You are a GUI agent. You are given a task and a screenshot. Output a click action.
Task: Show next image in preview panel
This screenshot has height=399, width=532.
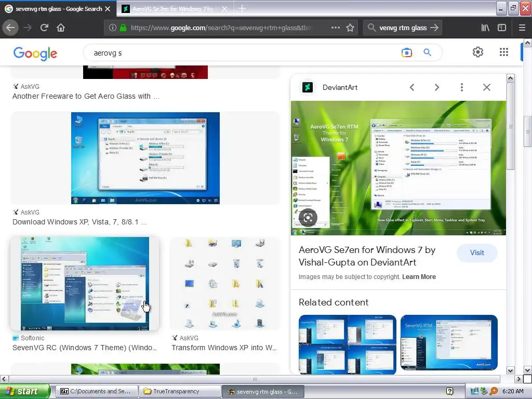pos(436,87)
